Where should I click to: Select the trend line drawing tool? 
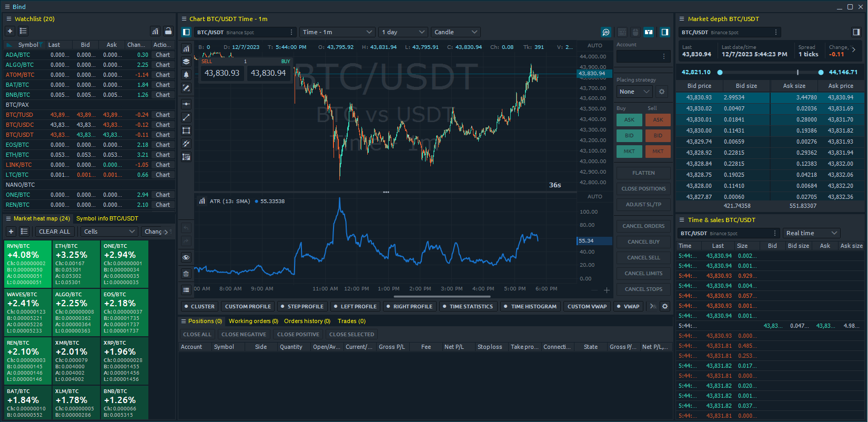186,117
